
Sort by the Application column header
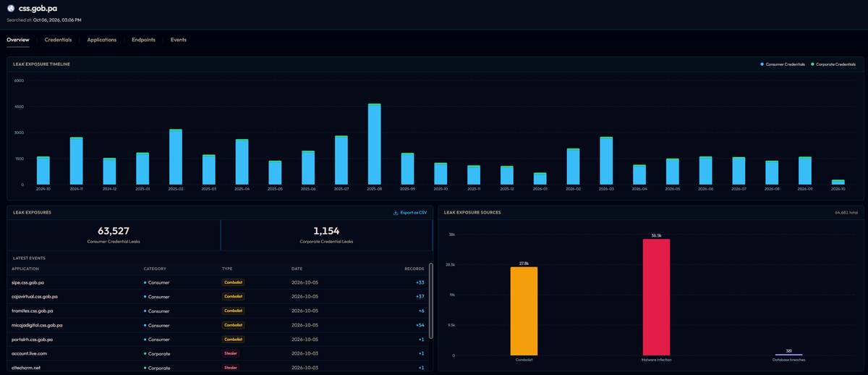pyautogui.click(x=25, y=269)
